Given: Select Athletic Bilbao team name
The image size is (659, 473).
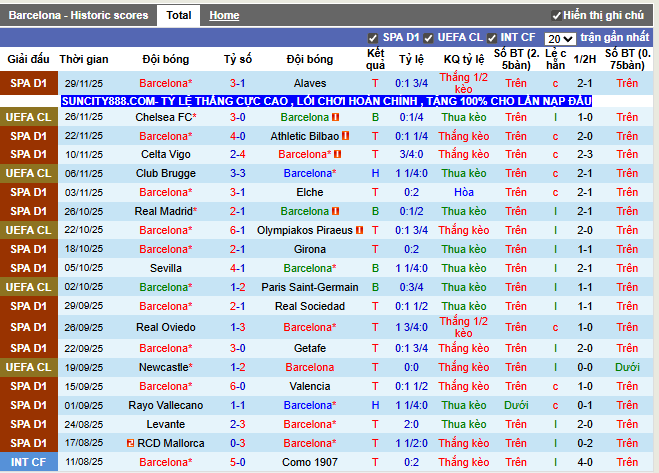Looking at the screenshot, I should (305, 136).
